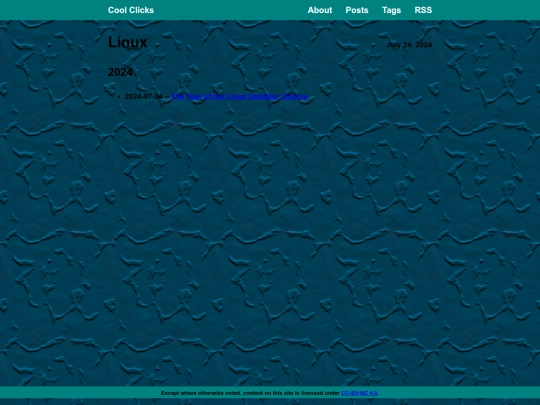The height and width of the screenshot is (405, 540).
Task: Click the Linux page heading
Action: pos(127,42)
